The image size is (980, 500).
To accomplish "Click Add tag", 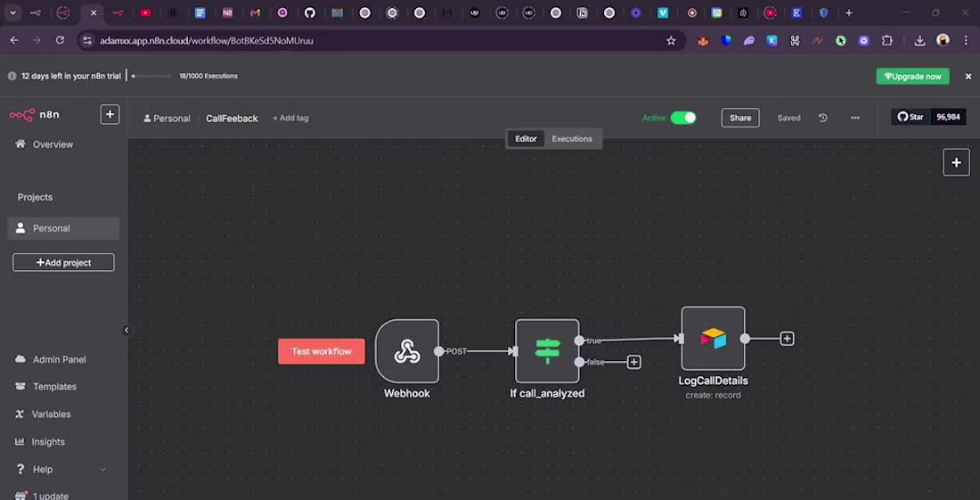I will [x=290, y=118].
